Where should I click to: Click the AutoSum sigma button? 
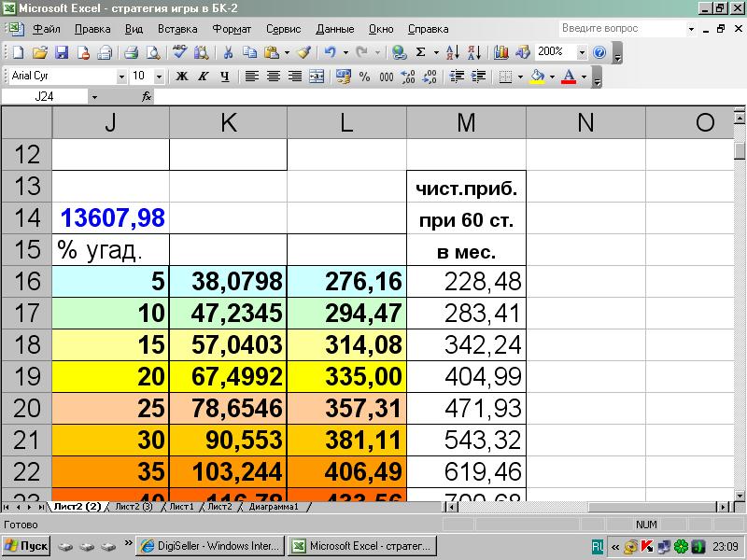pos(420,52)
